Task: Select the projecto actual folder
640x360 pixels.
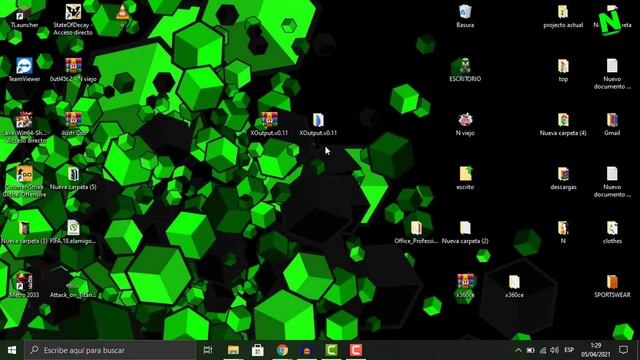Action: [x=563, y=12]
